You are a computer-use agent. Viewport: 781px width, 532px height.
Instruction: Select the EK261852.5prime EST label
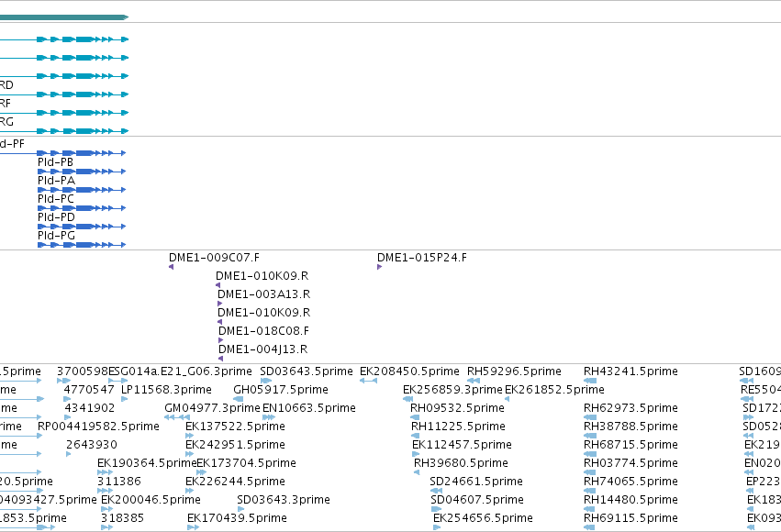(554, 390)
